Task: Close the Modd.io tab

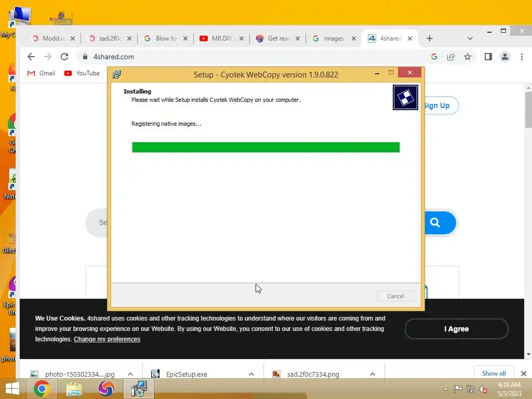Action: (73, 38)
